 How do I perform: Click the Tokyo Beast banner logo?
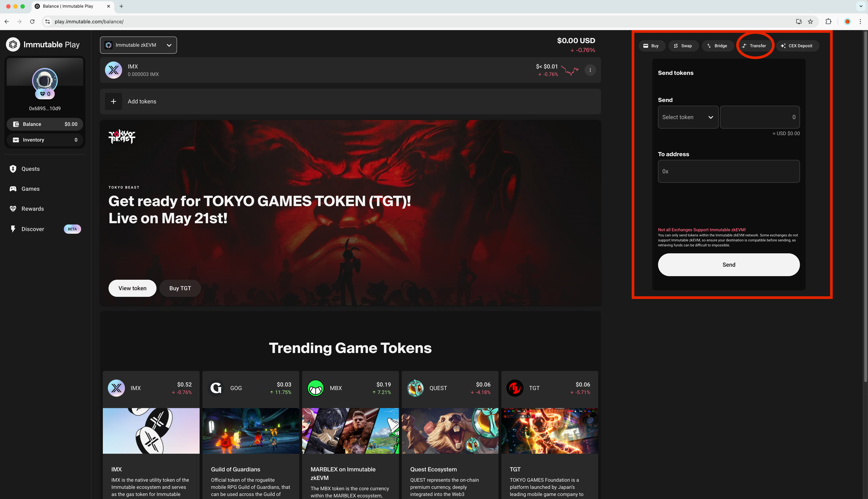pos(122,136)
